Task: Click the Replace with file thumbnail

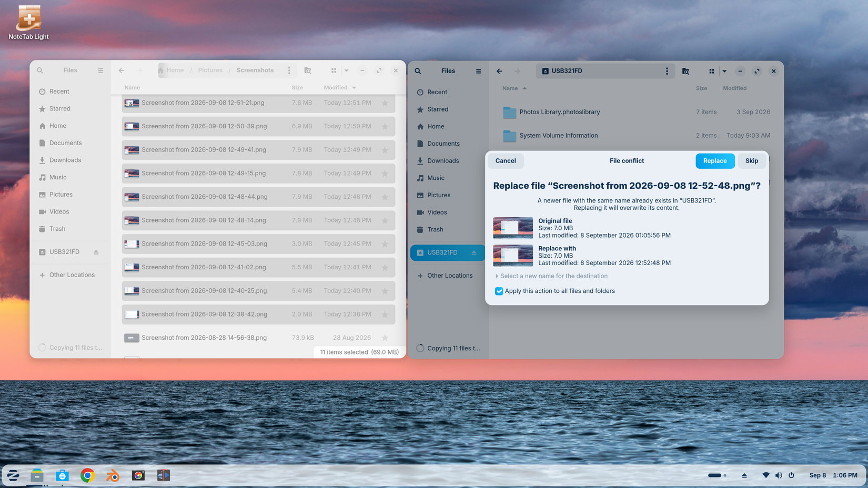Action: [x=513, y=256]
